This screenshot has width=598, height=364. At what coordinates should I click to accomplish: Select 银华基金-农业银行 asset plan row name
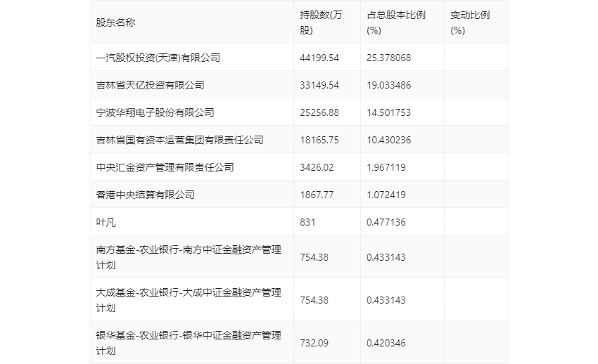click(189, 343)
